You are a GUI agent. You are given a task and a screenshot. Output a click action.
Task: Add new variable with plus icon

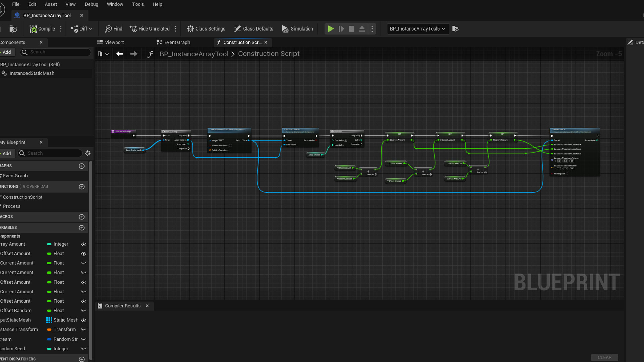point(82,228)
